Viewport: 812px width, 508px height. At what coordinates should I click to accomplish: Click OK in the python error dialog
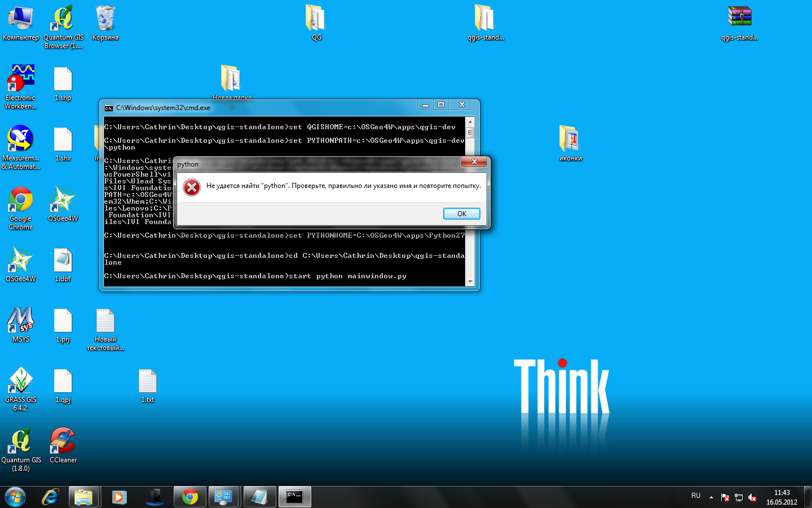pos(462,214)
